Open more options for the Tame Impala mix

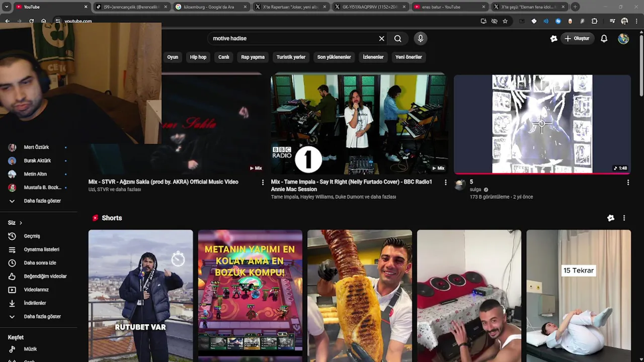point(445,183)
